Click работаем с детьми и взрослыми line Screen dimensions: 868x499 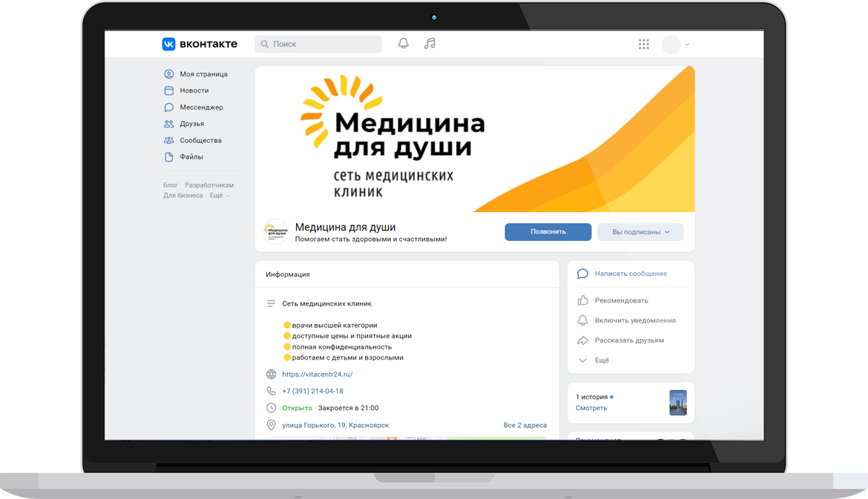coord(348,357)
